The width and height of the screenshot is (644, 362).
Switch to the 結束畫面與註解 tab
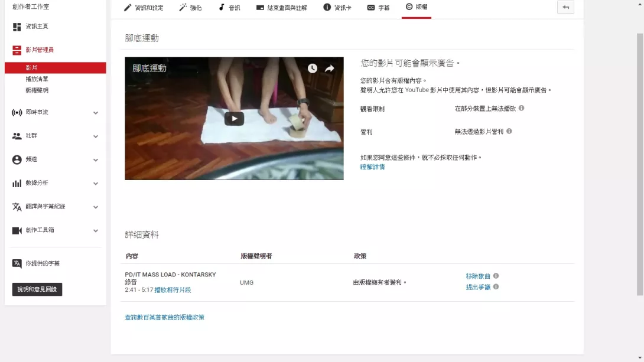(x=282, y=8)
